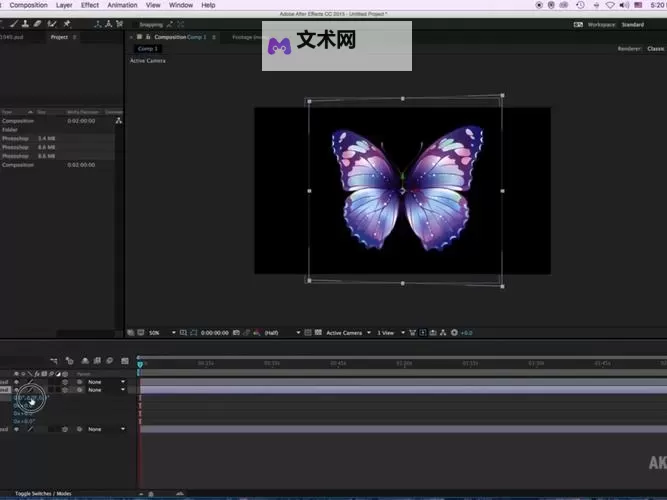This screenshot has height=500, width=667.
Task: Open the (Half) resolution dropdown
Action: point(282,333)
